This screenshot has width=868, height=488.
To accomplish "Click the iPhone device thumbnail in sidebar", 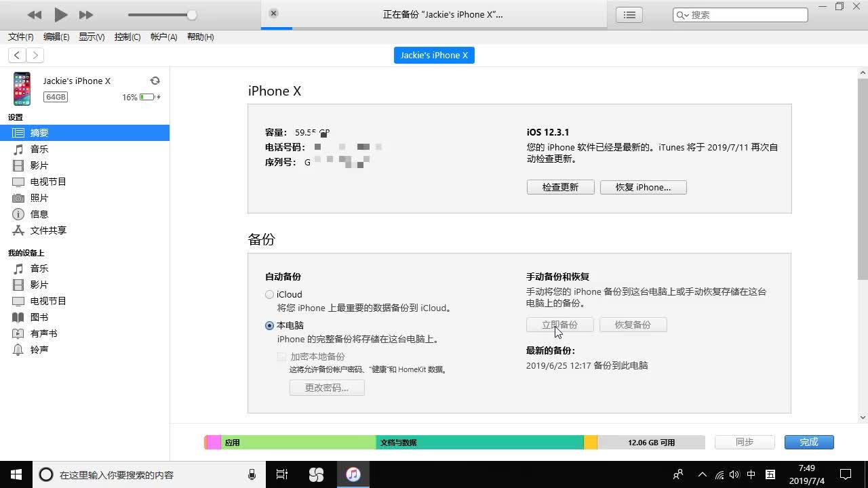I will coord(22,89).
